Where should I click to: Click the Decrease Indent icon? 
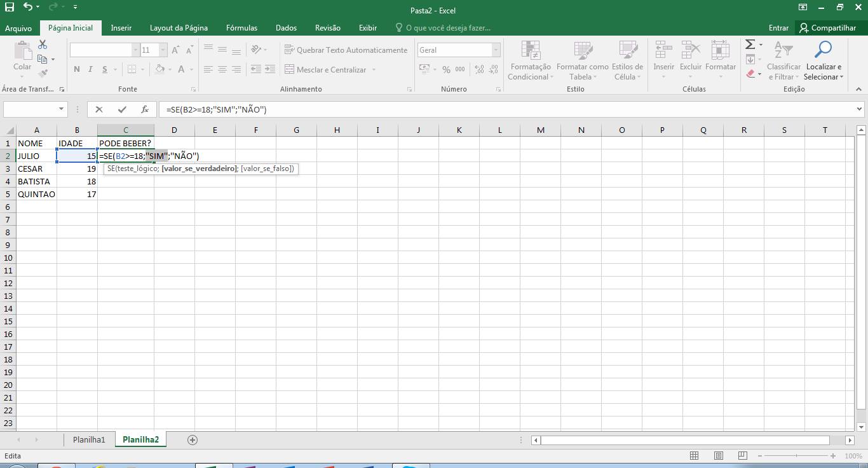click(256, 69)
